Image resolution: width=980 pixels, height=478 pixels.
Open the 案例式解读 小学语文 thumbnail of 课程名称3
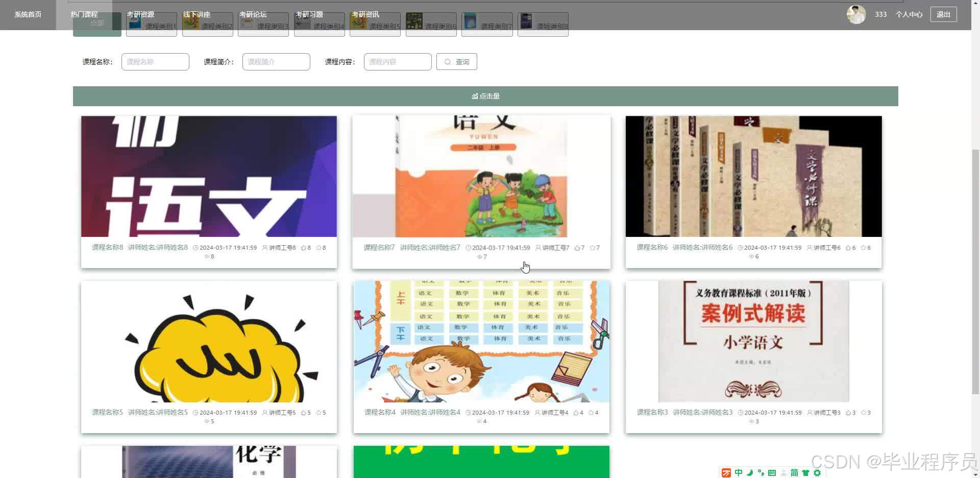(x=754, y=341)
